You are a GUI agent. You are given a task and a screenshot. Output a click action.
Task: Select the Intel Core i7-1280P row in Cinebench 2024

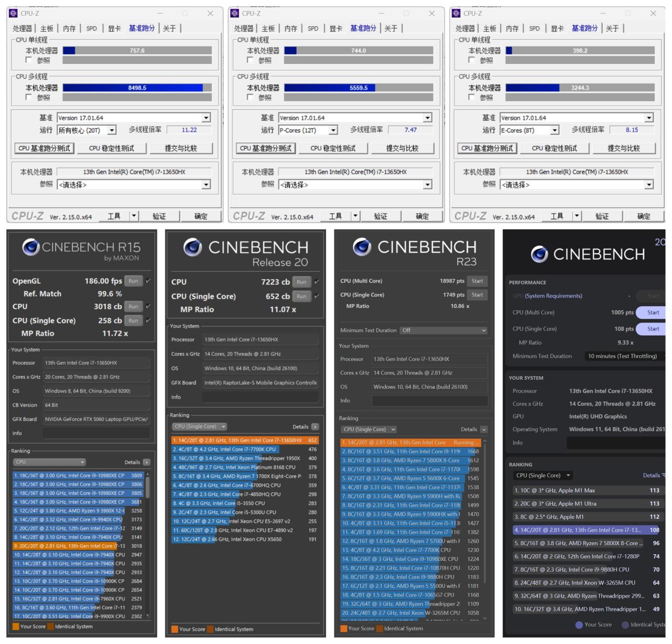click(x=588, y=556)
